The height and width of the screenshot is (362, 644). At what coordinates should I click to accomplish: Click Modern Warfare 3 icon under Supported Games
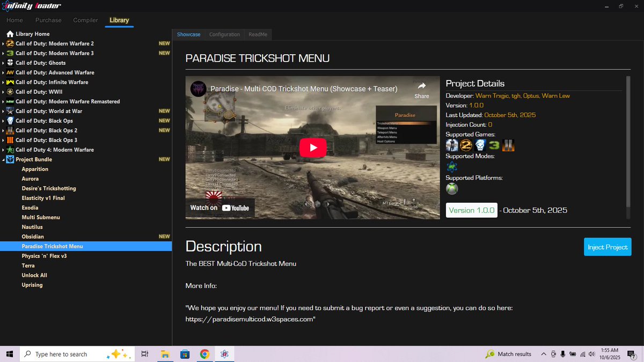(494, 145)
